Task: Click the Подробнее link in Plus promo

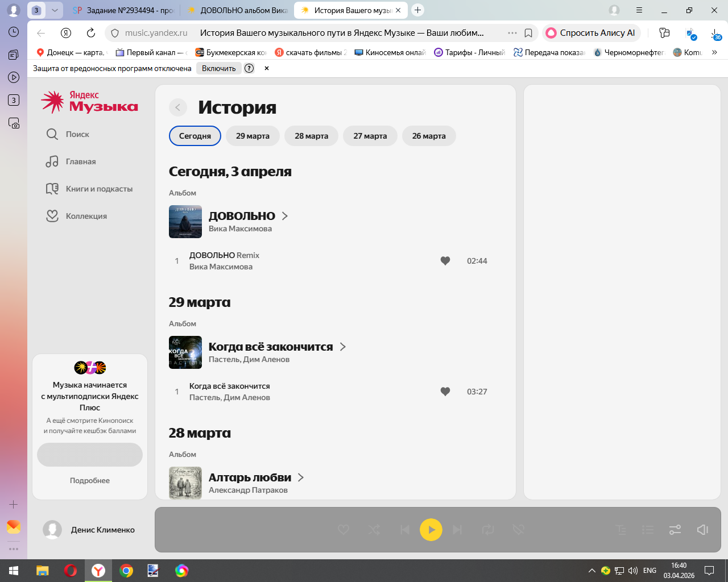Action: click(x=90, y=480)
